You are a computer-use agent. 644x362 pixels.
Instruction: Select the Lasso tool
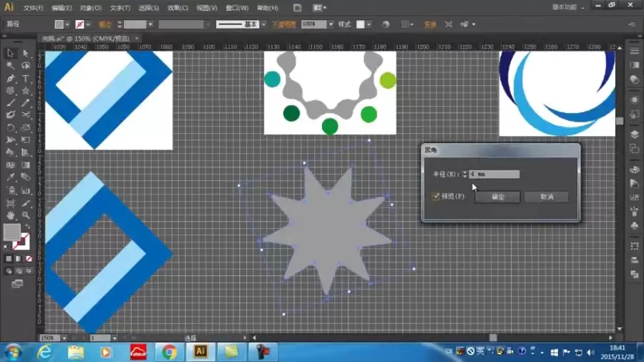point(26,66)
